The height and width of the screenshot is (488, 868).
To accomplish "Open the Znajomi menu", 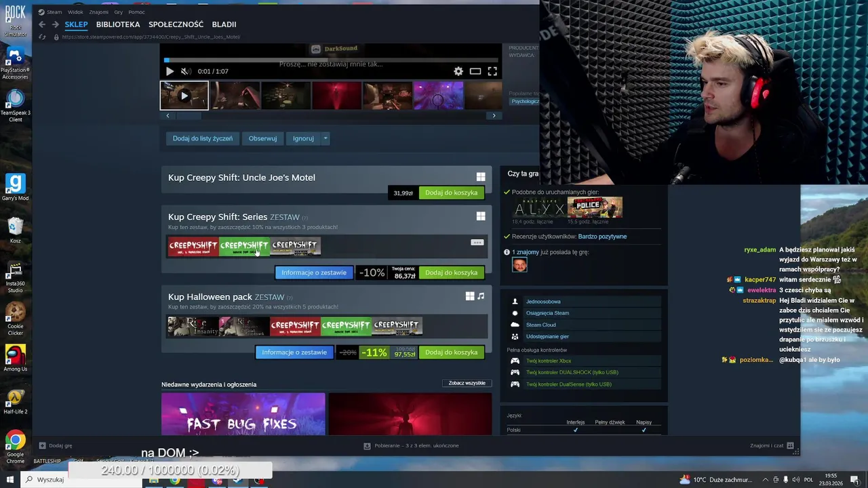I will point(98,12).
